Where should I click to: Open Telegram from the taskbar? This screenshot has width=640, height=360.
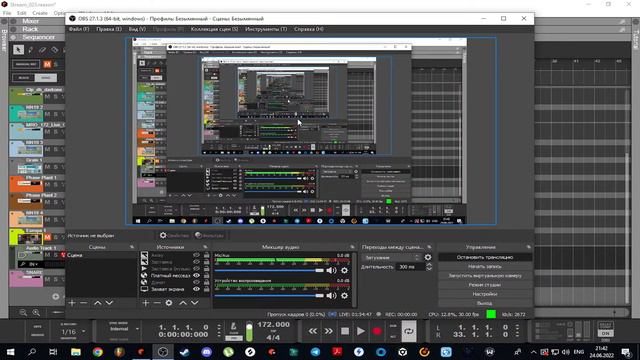pos(316,352)
